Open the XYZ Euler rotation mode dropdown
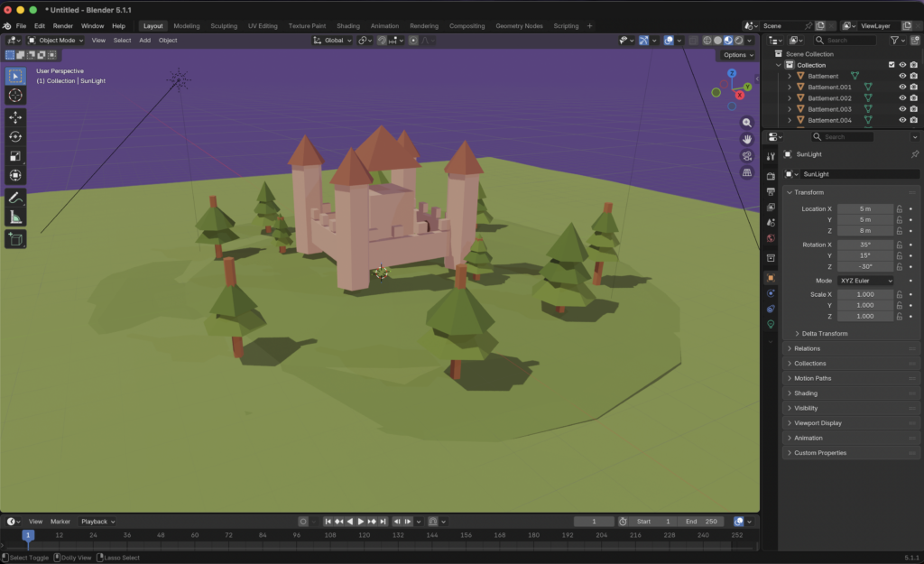The width and height of the screenshot is (924, 564). pyautogui.click(x=865, y=281)
